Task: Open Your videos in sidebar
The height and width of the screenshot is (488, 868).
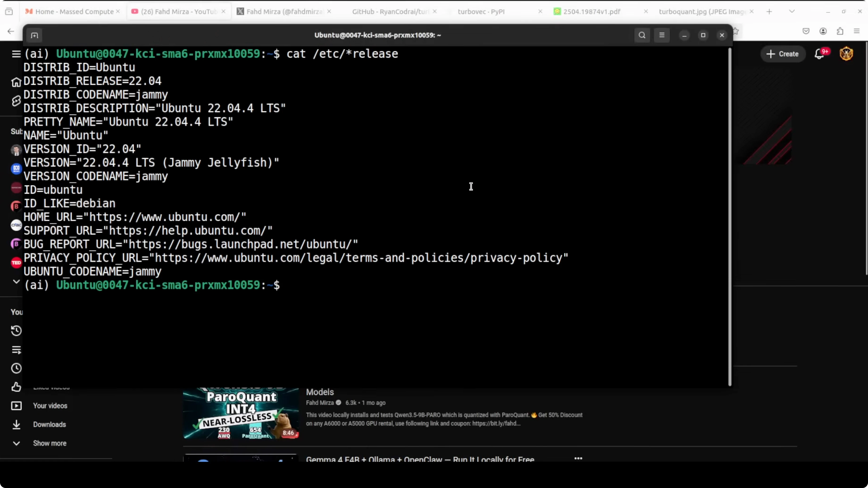Action: pos(50,406)
